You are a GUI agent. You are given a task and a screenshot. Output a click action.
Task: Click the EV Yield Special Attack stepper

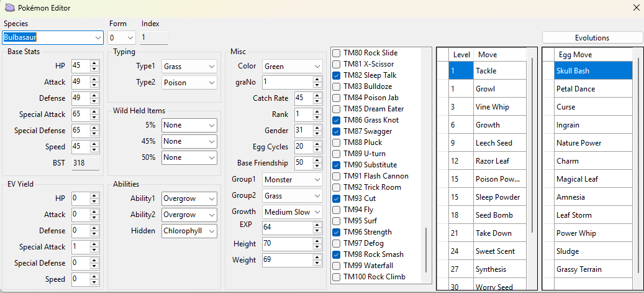(x=95, y=247)
